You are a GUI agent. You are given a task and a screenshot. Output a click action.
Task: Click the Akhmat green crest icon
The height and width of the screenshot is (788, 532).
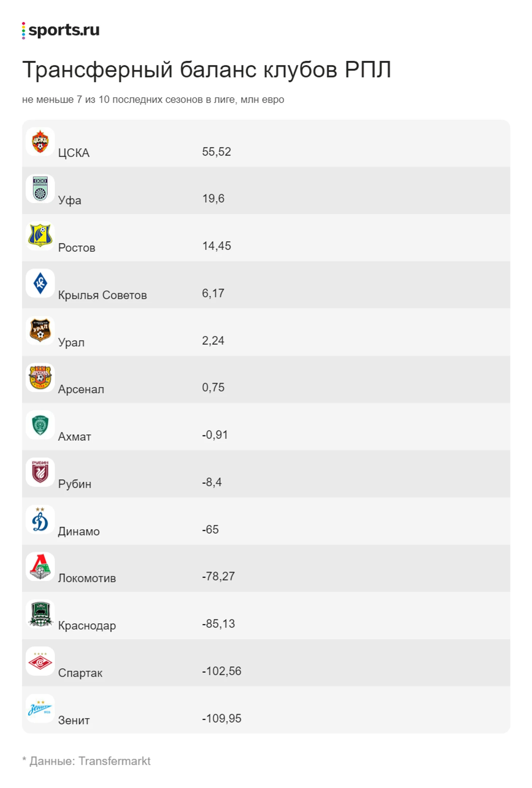click(x=40, y=425)
